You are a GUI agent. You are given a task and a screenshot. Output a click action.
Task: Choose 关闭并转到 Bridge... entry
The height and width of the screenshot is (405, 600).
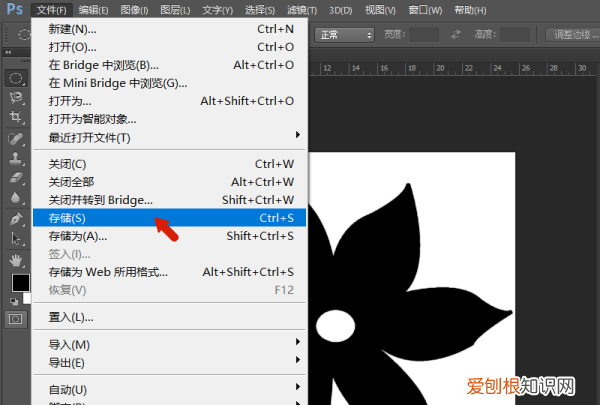(x=170, y=200)
